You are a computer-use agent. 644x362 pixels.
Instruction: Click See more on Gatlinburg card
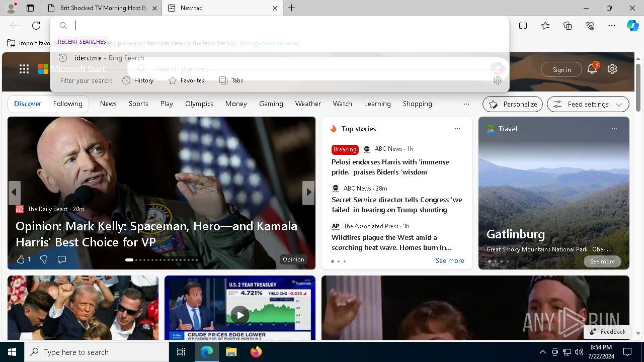pyautogui.click(x=602, y=261)
